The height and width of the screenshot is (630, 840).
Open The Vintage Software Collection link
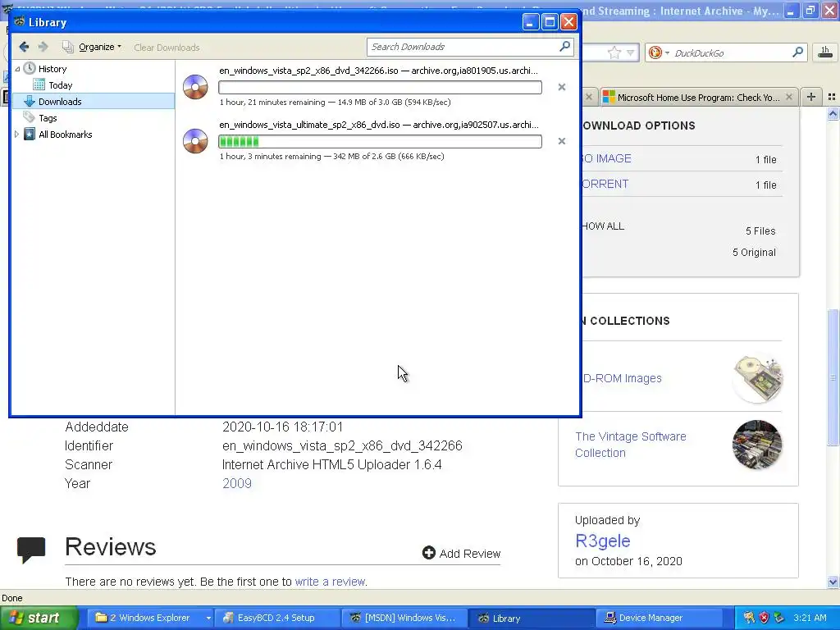[x=631, y=445]
